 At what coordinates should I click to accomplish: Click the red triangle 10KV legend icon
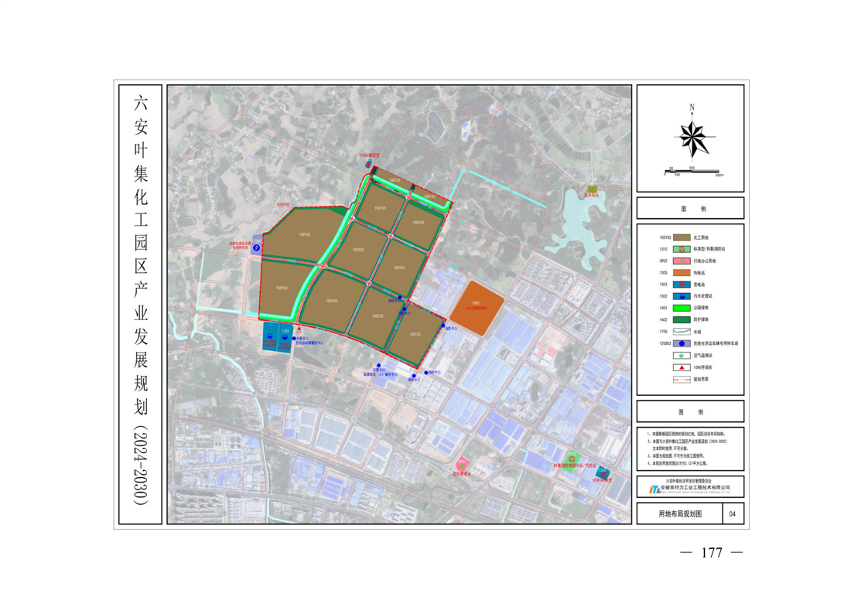[x=683, y=367]
